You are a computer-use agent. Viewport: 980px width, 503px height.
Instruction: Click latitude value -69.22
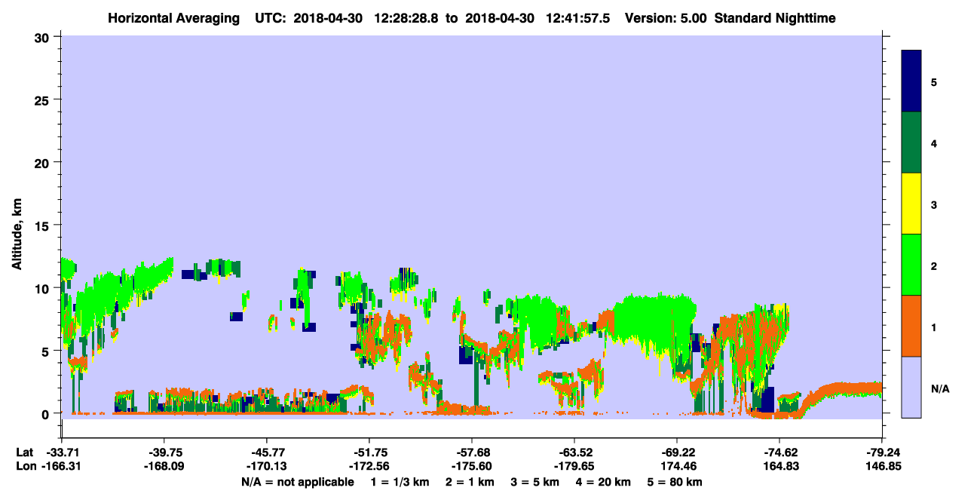pos(677,452)
